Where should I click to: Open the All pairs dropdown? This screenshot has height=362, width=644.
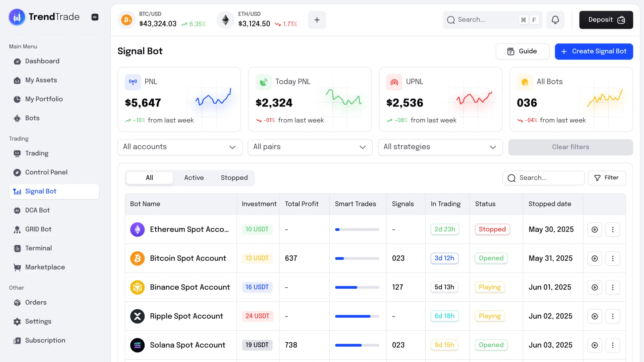tap(310, 147)
